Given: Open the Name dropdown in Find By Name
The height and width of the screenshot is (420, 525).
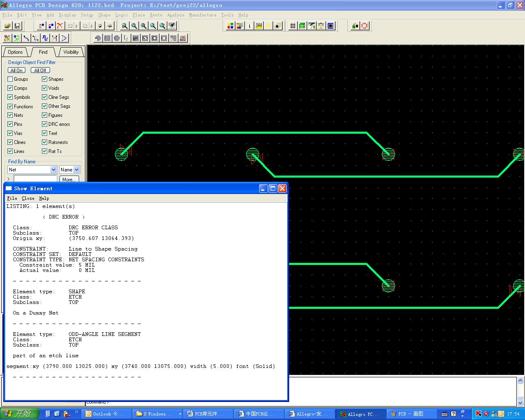Looking at the screenshot, I should [x=76, y=170].
